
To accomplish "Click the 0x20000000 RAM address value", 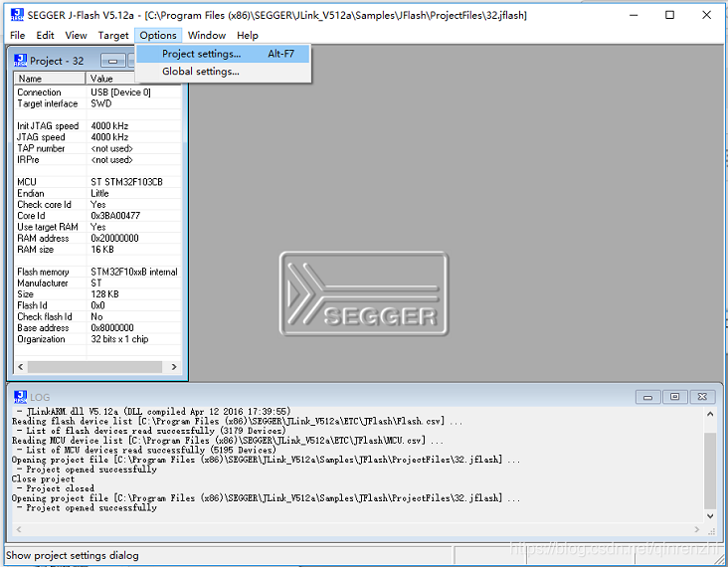I will [x=114, y=238].
